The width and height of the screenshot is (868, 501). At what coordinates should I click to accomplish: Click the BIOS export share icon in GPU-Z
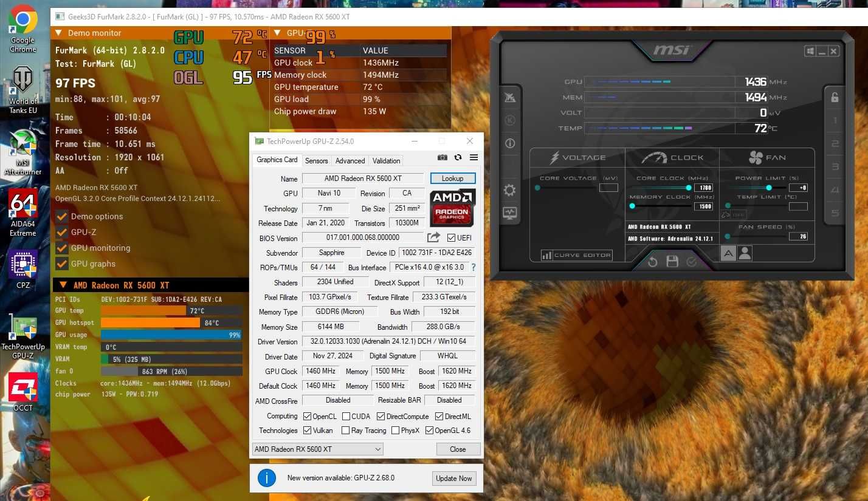(433, 237)
